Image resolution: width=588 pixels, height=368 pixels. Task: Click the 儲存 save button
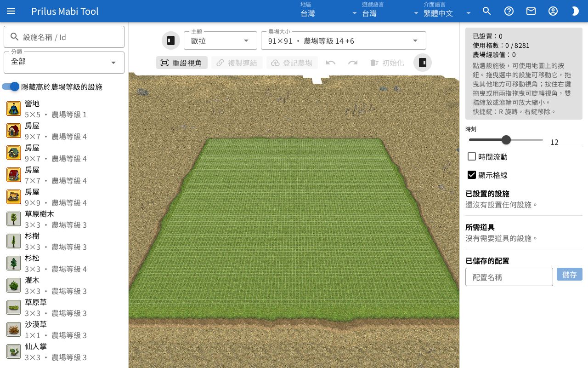[570, 274]
